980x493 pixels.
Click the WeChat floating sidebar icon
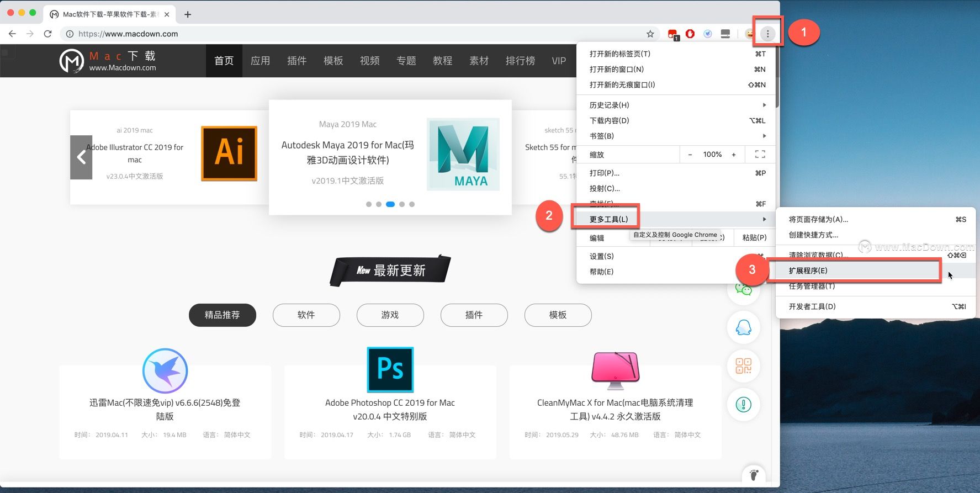(x=744, y=289)
